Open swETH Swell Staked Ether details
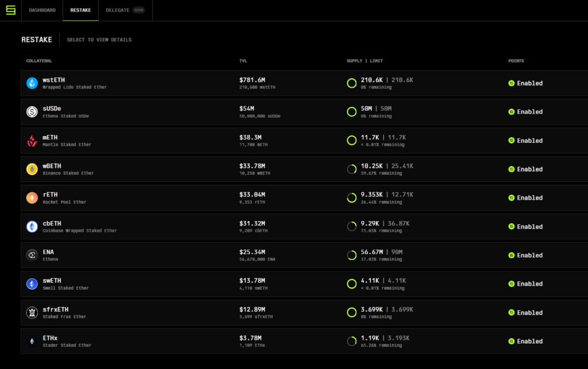 pyautogui.click(x=65, y=284)
